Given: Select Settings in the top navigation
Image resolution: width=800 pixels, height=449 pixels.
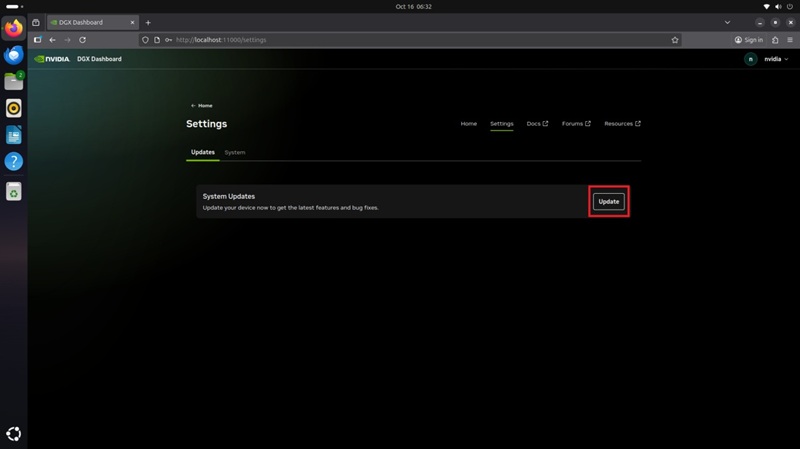Looking at the screenshot, I should (502, 123).
